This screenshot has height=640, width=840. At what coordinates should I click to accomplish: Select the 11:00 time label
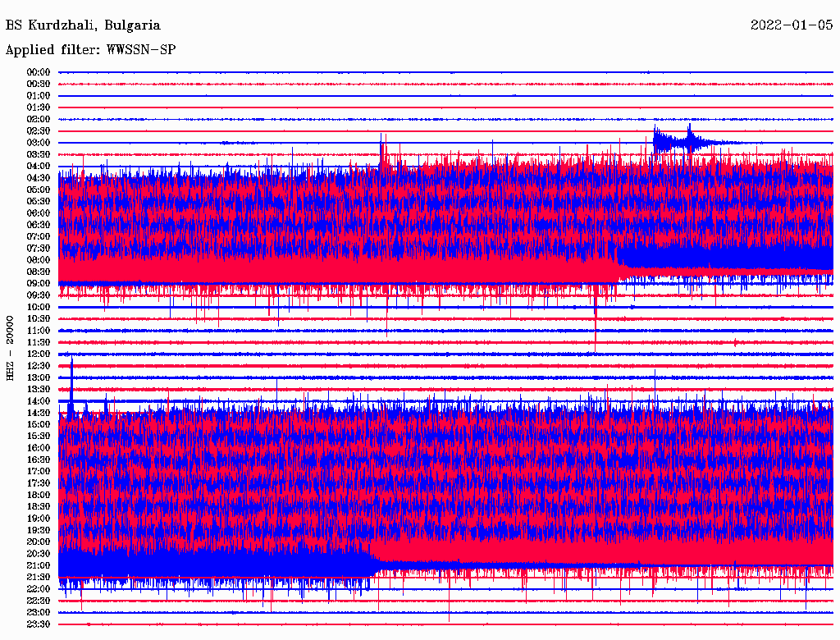coord(39,331)
